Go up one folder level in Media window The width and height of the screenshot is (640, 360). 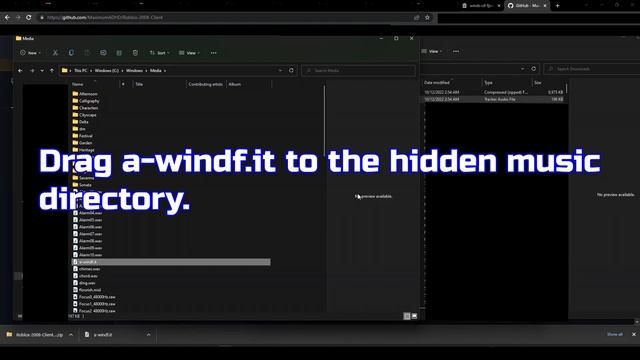pyautogui.click(x=51, y=71)
